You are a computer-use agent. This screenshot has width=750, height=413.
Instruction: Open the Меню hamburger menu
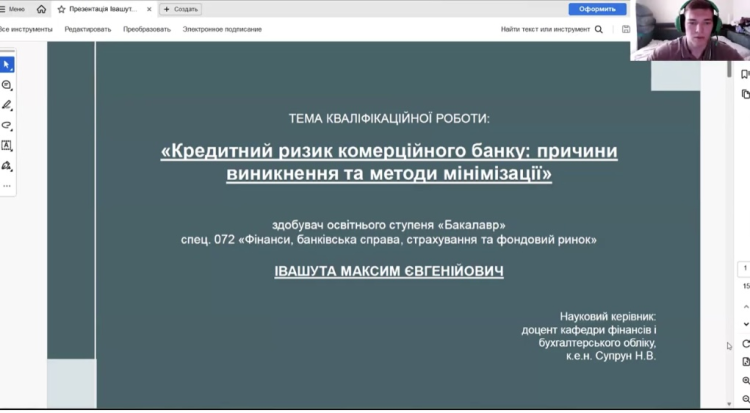(14, 9)
